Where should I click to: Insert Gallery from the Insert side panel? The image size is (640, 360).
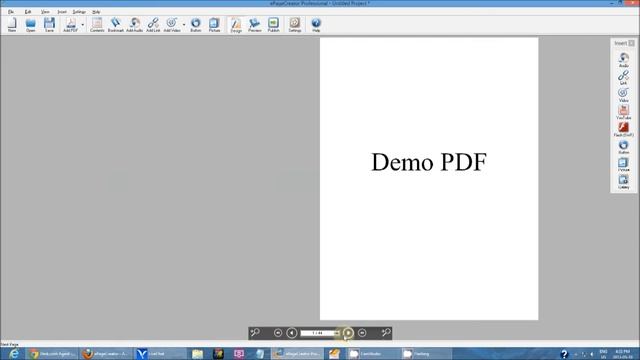pyautogui.click(x=623, y=182)
